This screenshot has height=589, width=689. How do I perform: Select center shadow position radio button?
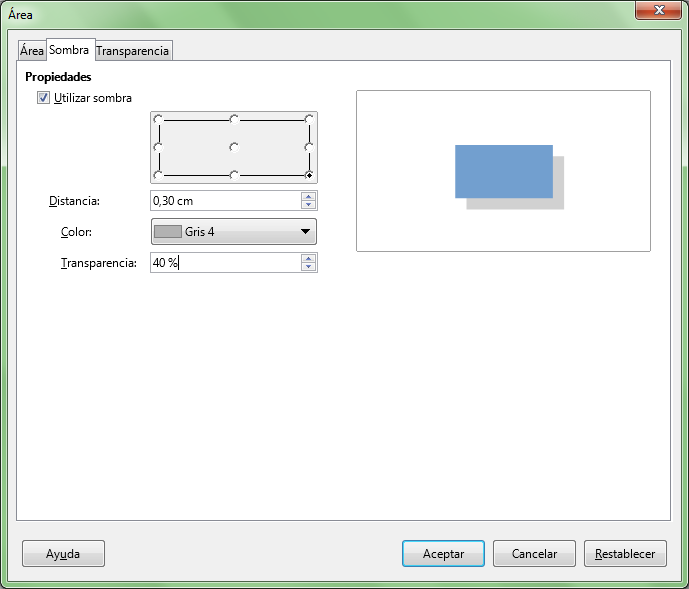(x=234, y=147)
